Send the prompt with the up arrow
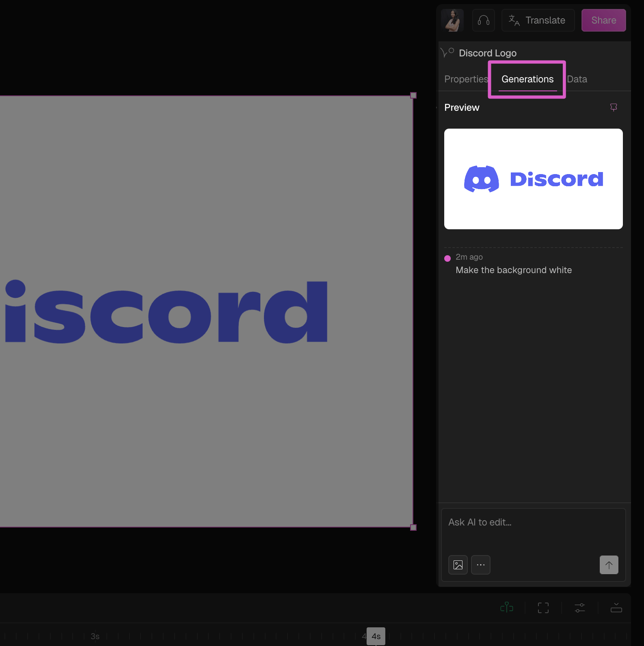Viewport: 644px width, 646px height. tap(609, 565)
